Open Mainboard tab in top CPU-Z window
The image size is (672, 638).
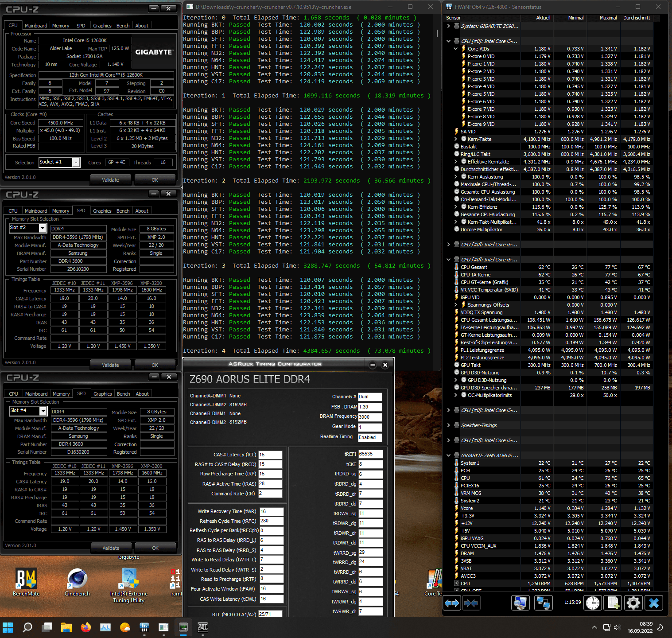pyautogui.click(x=36, y=26)
